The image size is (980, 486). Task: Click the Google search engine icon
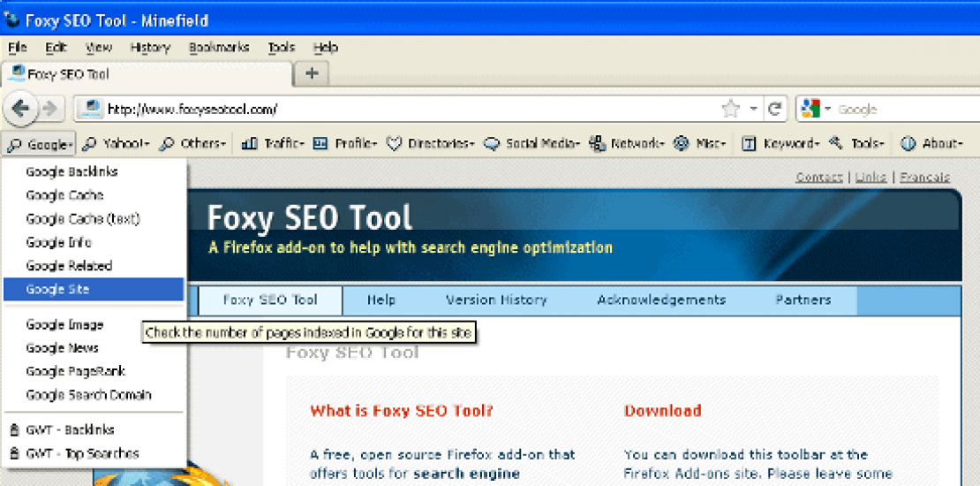point(810,110)
